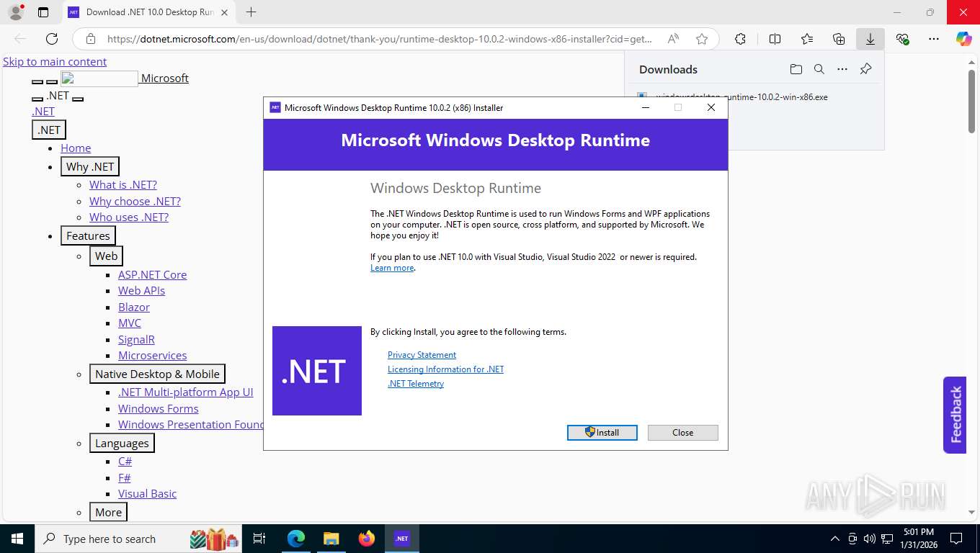The image size is (980, 553).
Task: Open the Microsoft logo link
Action: [125, 78]
